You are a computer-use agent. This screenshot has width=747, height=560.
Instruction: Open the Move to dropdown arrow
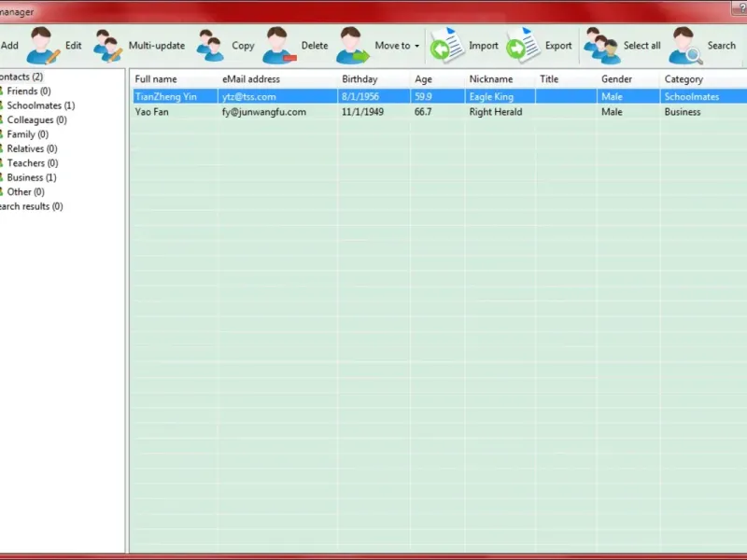click(x=416, y=46)
